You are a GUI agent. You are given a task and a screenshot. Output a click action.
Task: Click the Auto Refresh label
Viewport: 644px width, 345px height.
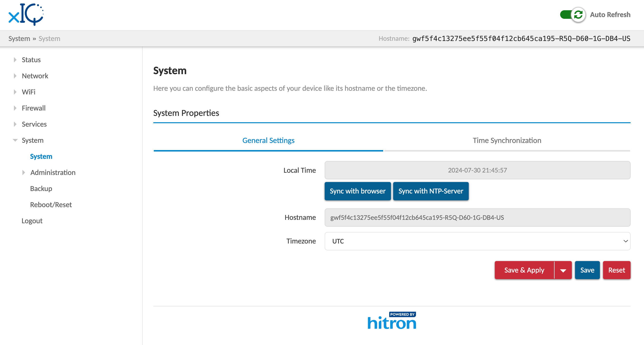[x=610, y=14]
